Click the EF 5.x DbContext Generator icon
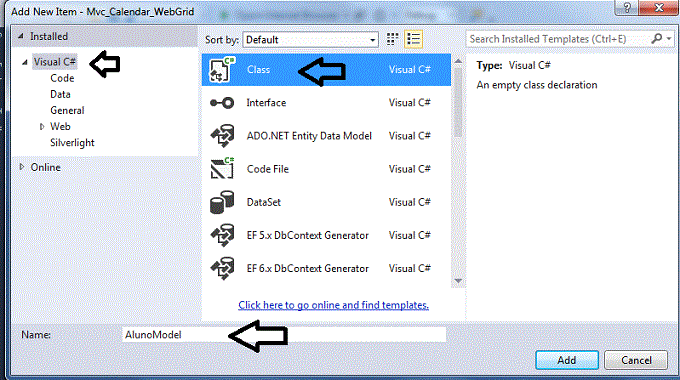The height and width of the screenshot is (380, 680). [x=222, y=235]
